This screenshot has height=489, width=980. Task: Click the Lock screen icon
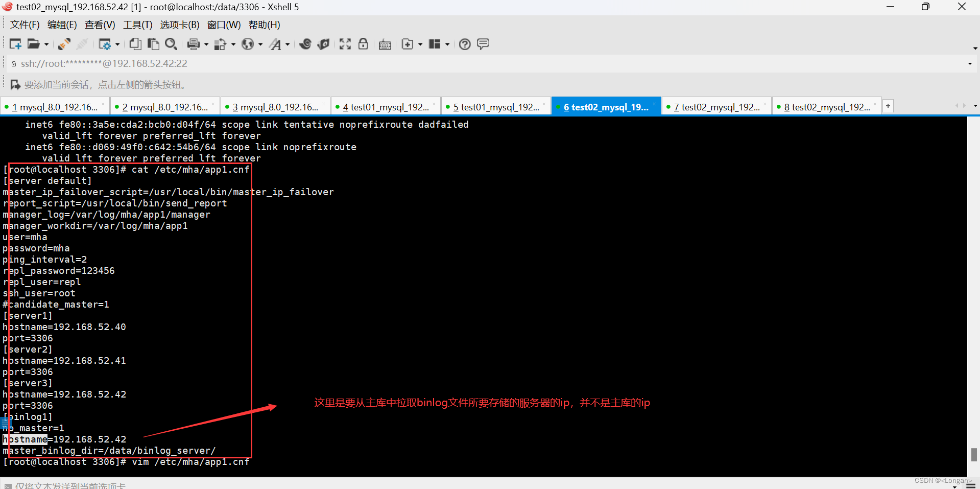(x=363, y=44)
